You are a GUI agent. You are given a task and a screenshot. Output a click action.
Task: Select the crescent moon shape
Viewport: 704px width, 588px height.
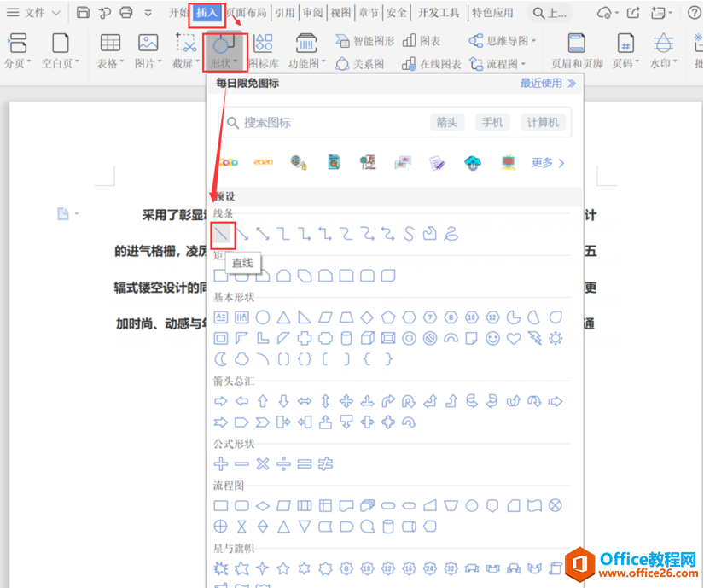pos(221,359)
